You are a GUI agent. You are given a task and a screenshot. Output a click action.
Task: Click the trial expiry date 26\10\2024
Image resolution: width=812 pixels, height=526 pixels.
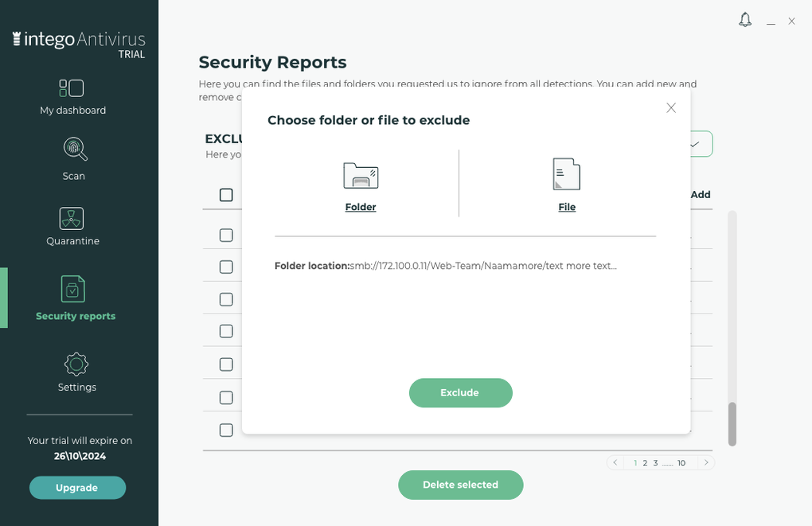[80, 456]
